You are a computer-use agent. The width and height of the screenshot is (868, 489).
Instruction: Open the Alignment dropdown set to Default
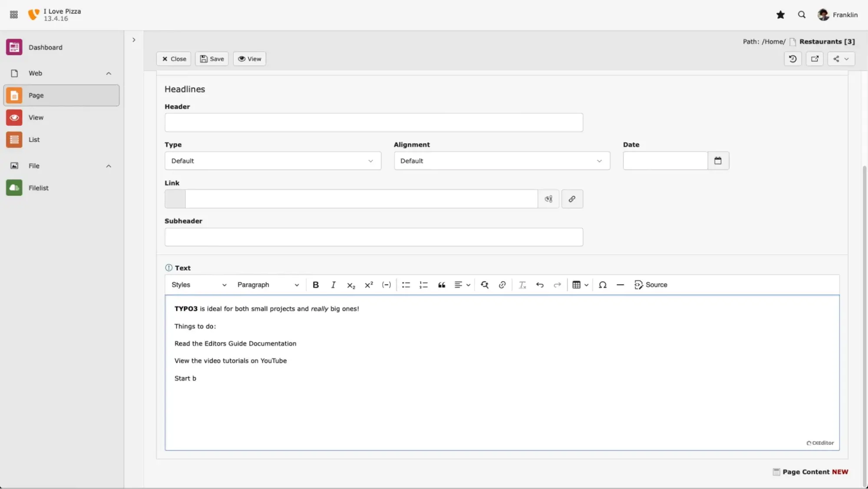pyautogui.click(x=502, y=161)
